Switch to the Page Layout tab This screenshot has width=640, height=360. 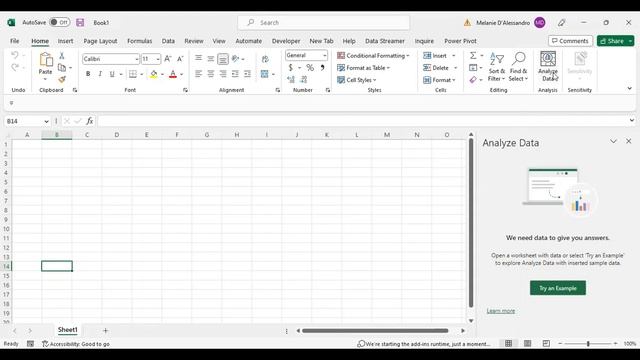100,41
